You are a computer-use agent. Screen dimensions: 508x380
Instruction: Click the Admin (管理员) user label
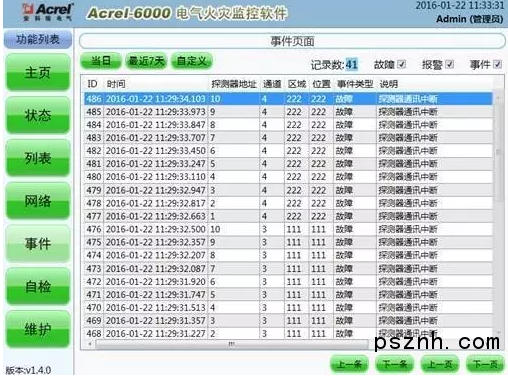[x=469, y=19]
